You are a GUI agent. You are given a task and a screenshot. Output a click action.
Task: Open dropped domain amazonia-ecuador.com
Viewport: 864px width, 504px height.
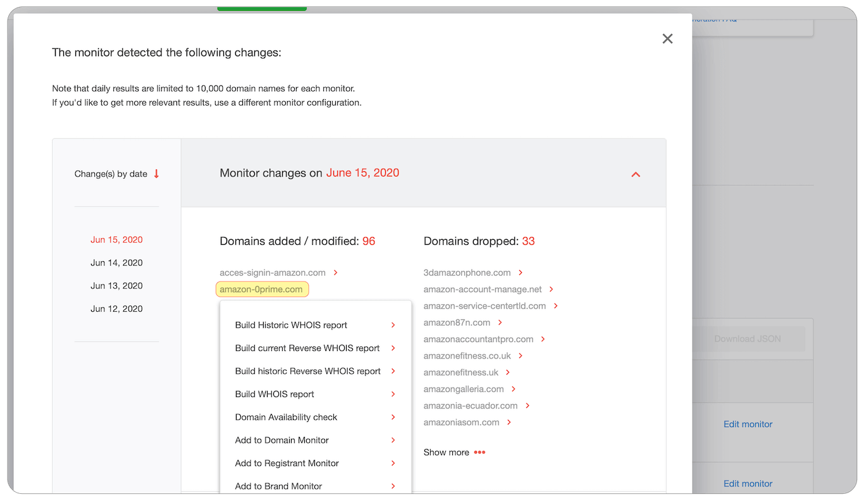[x=471, y=405]
